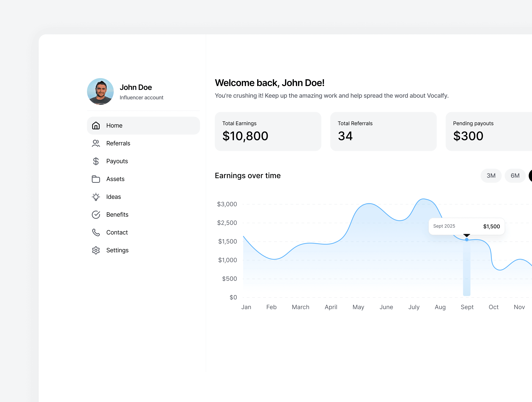
Task: Click the Sept data point on chart
Action: (467, 240)
